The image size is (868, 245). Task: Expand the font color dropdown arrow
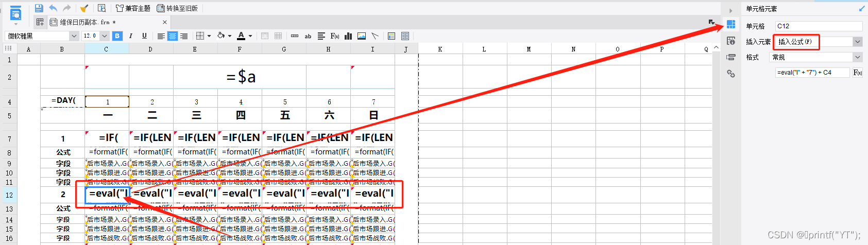(x=250, y=36)
